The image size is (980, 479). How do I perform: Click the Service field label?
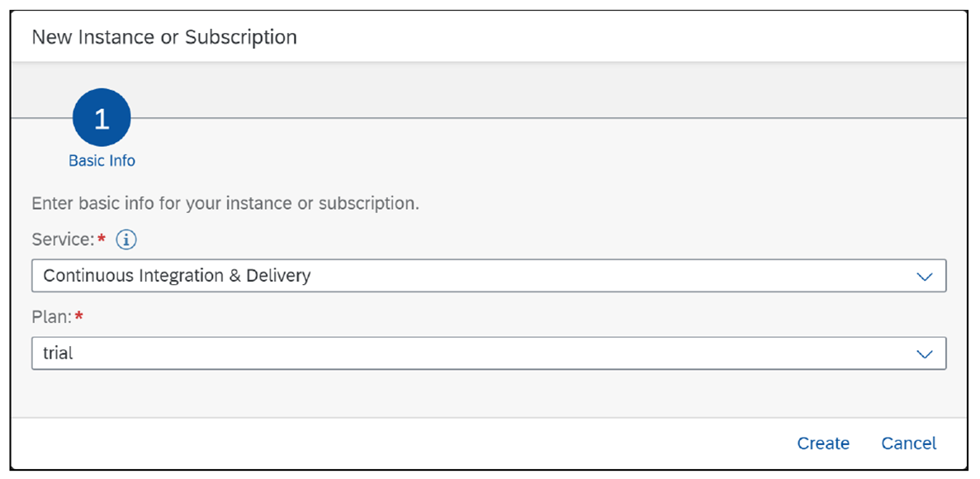(63, 239)
